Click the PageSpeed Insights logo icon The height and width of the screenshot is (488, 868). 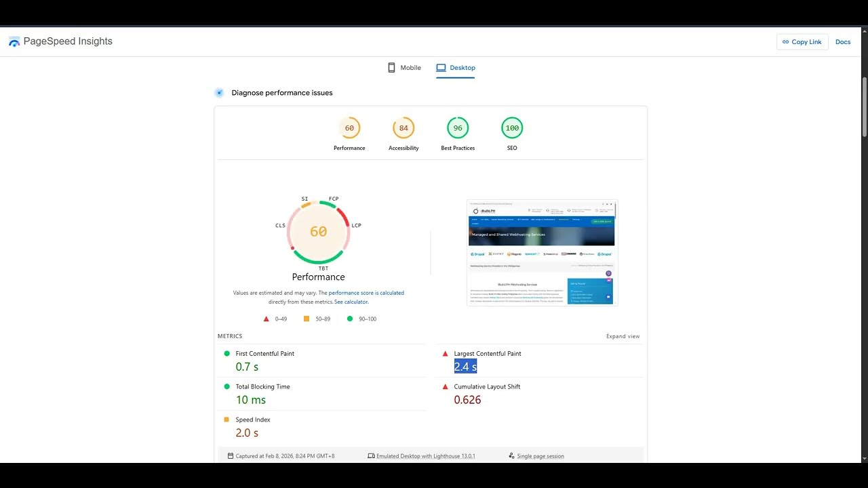14,42
